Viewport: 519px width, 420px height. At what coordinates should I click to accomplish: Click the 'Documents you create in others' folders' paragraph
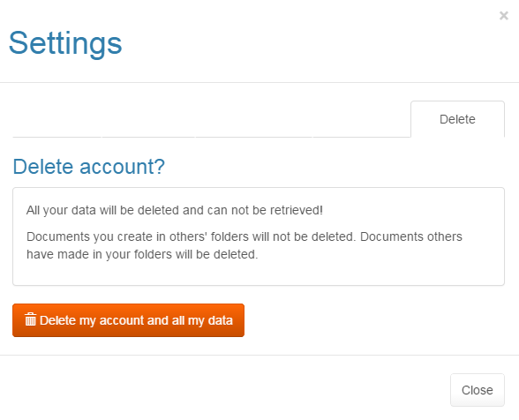[244, 245]
